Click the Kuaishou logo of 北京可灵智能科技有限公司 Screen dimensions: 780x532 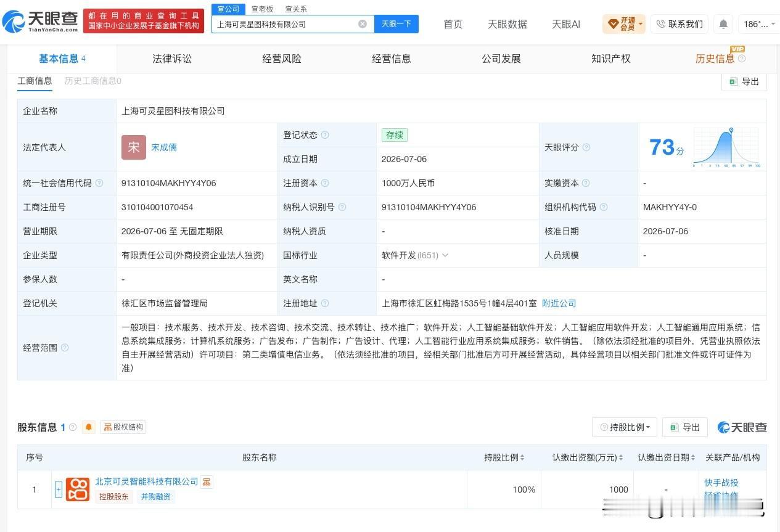point(78,489)
